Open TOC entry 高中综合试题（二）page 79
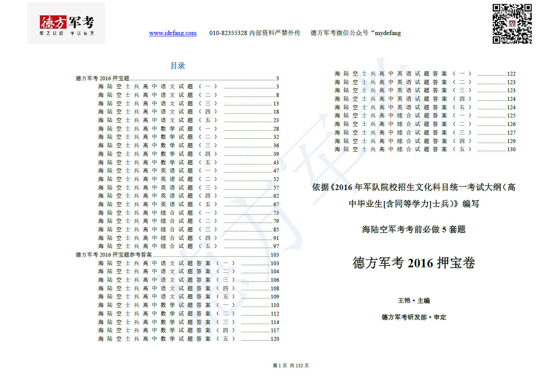 click(188, 221)
